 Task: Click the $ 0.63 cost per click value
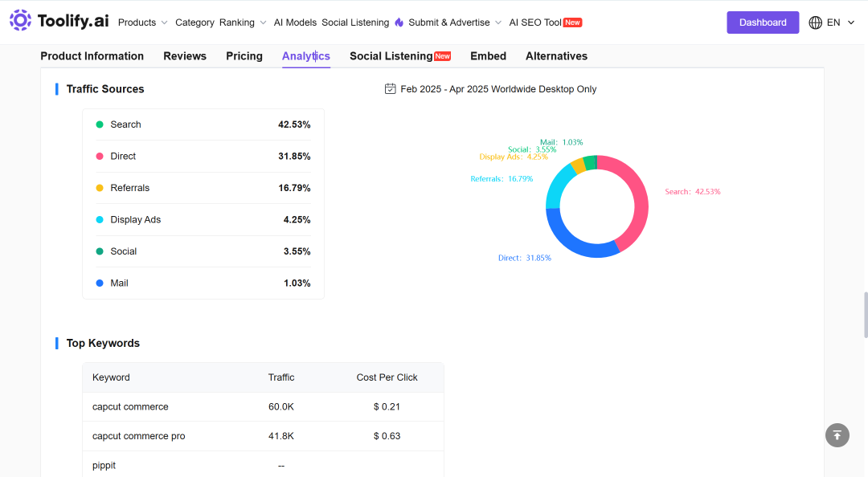[x=387, y=436]
